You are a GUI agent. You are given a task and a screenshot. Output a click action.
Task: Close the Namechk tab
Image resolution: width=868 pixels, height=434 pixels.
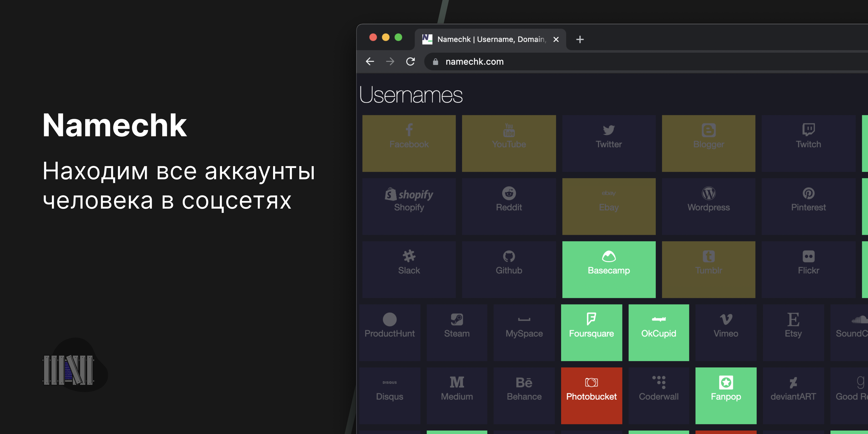[x=556, y=39]
